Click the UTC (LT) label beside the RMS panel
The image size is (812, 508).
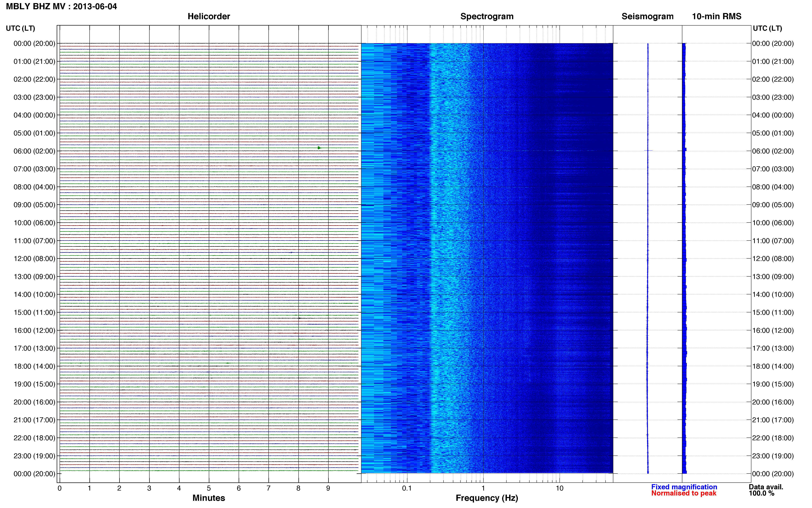point(767,28)
